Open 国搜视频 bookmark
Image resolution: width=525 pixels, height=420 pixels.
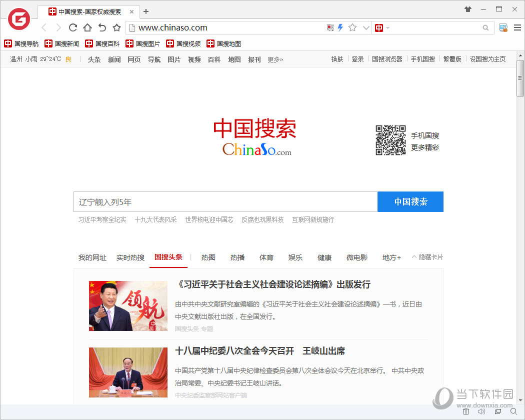point(183,43)
